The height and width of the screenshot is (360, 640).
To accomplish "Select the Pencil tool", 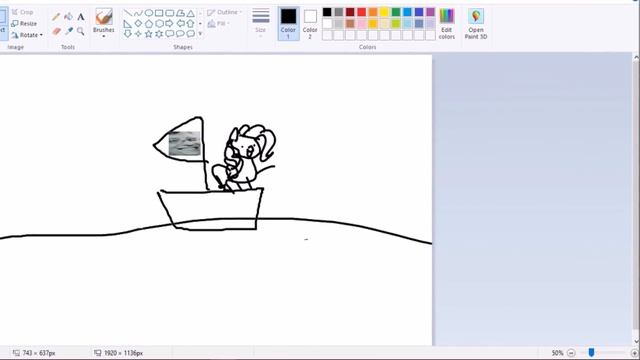I will (x=56, y=17).
